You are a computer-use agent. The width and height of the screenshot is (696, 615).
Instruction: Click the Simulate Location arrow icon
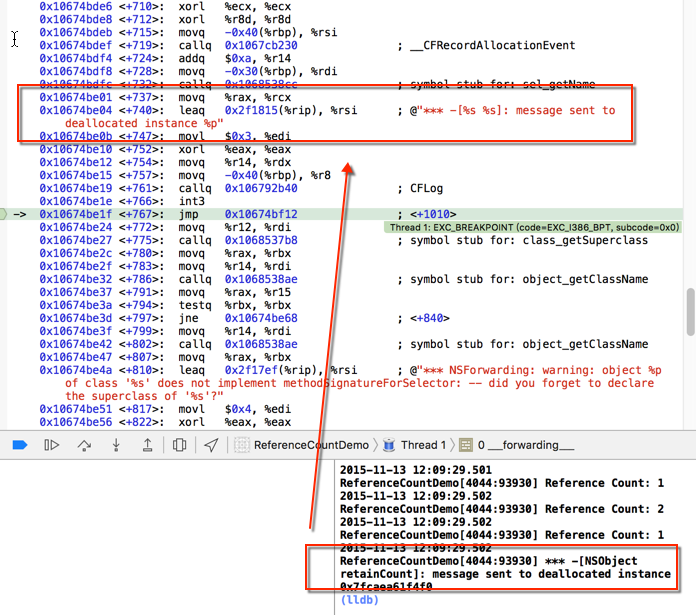211,445
